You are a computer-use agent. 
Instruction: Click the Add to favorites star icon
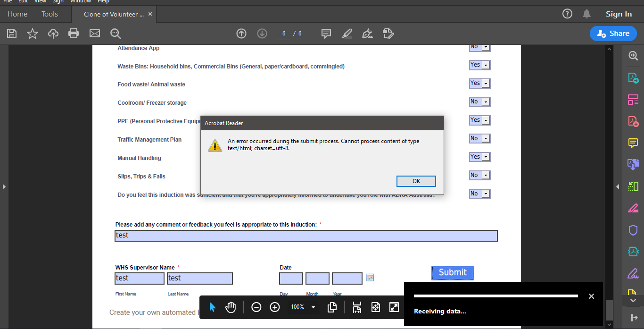click(x=32, y=33)
